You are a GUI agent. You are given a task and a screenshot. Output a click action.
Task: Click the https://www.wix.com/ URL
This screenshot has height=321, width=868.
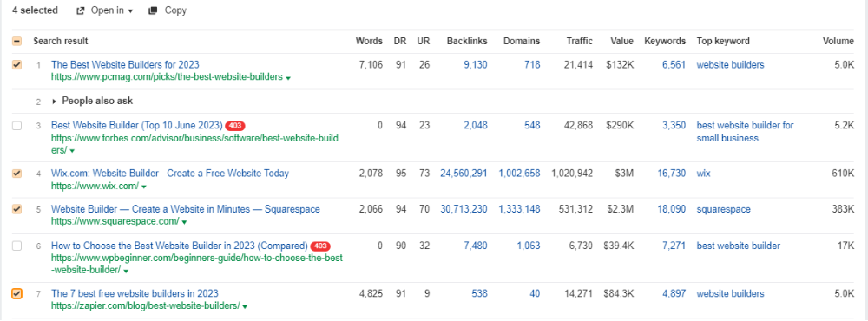[x=95, y=187]
